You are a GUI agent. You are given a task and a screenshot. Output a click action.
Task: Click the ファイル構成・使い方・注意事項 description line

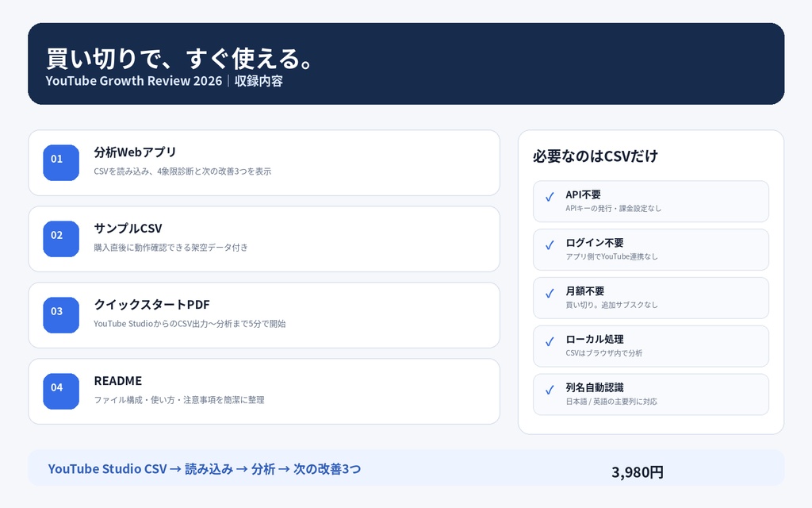click(179, 400)
